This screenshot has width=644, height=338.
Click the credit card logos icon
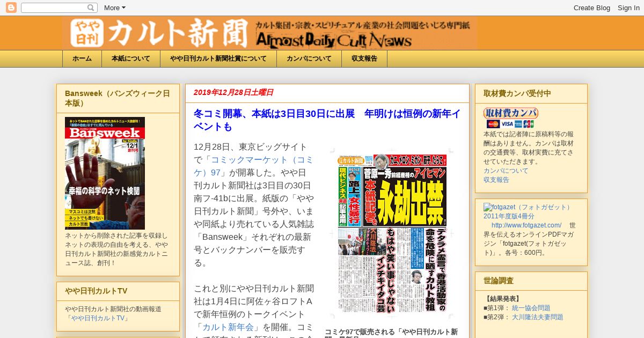pyautogui.click(x=510, y=124)
